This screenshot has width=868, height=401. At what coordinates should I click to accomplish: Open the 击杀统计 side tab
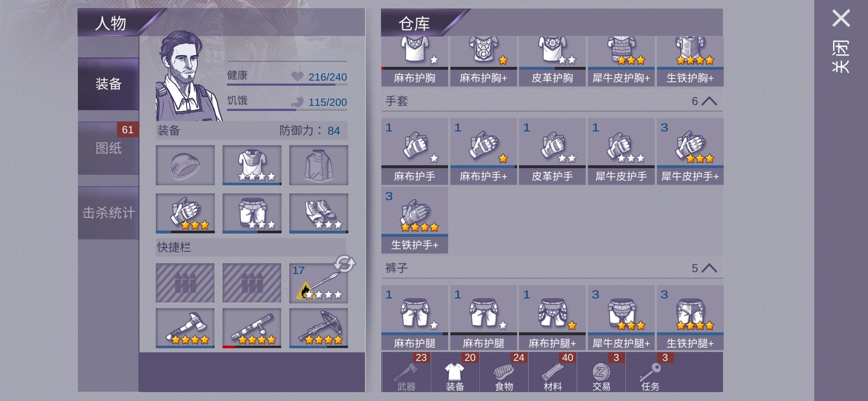tap(108, 213)
